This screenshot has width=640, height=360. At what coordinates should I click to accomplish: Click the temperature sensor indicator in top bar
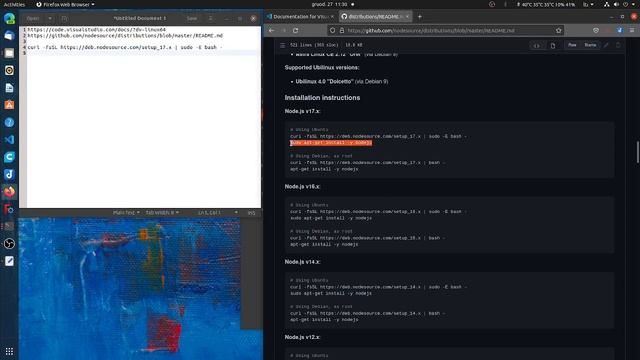[546, 4]
